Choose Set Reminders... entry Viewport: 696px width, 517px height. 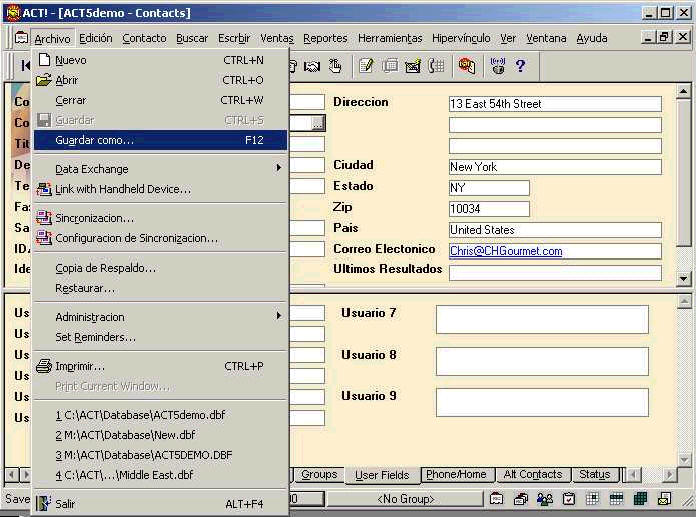[x=161, y=337]
